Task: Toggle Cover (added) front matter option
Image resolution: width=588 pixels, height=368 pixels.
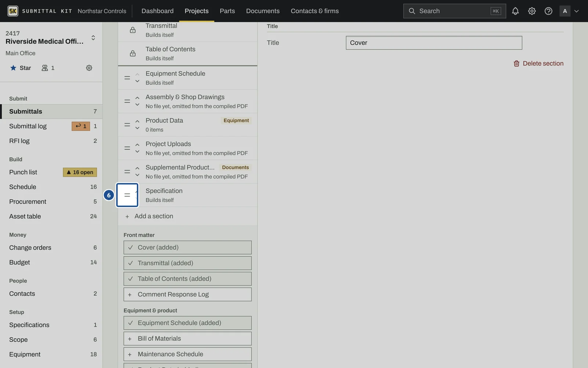Action: (x=187, y=248)
